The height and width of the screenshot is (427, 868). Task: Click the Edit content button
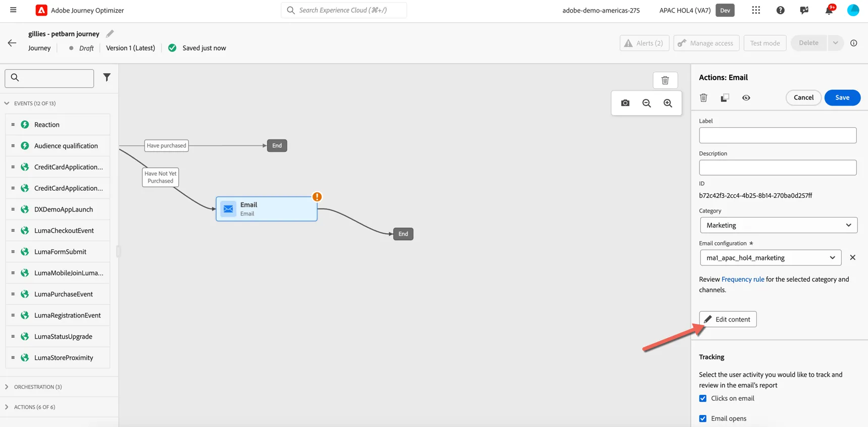point(728,319)
